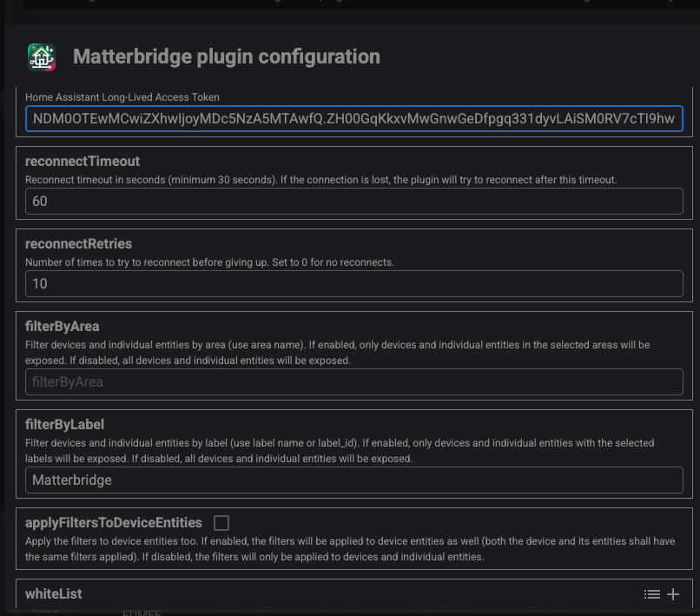This screenshot has width=700, height=616.
Task: Click the reconnectTimeout description text
Action: 321,180
